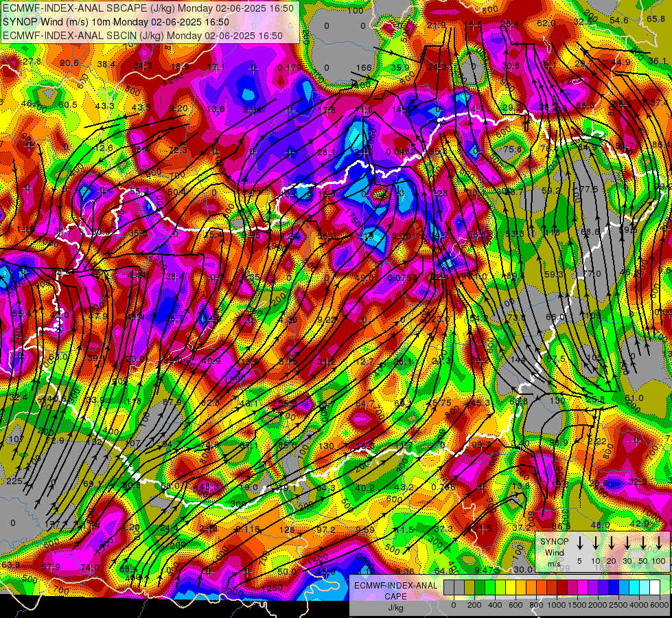Click the 166 station value on map

coord(364,67)
